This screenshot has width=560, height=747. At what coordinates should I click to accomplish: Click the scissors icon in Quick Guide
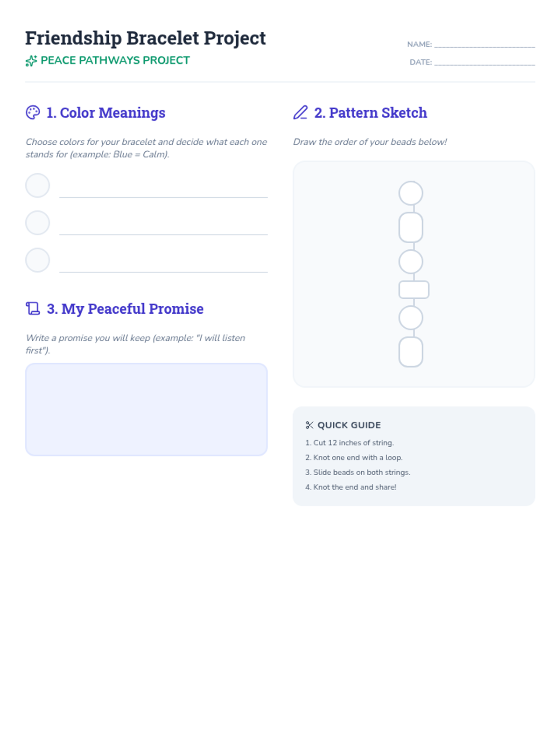[x=309, y=425]
